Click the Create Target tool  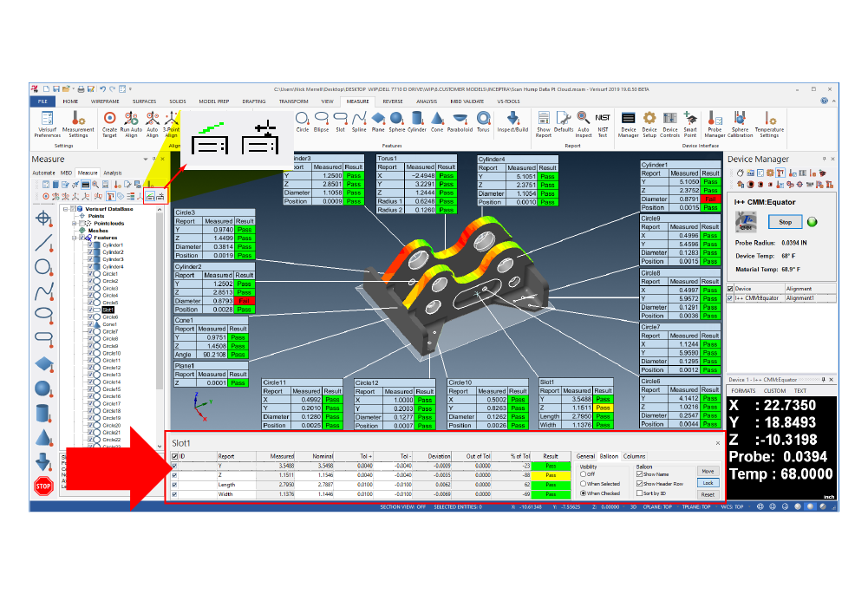[x=109, y=124]
